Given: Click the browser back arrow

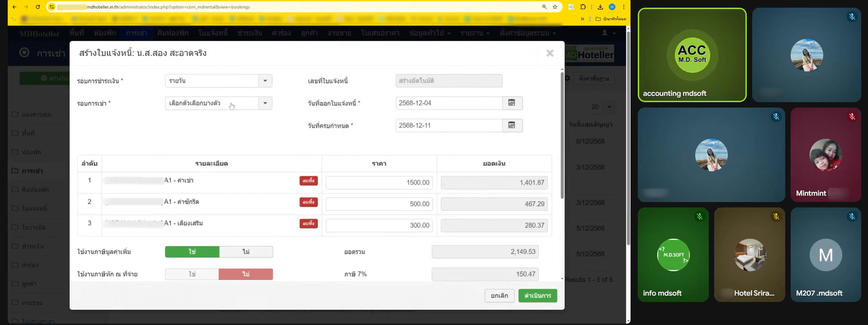Looking at the screenshot, I should [14, 7].
